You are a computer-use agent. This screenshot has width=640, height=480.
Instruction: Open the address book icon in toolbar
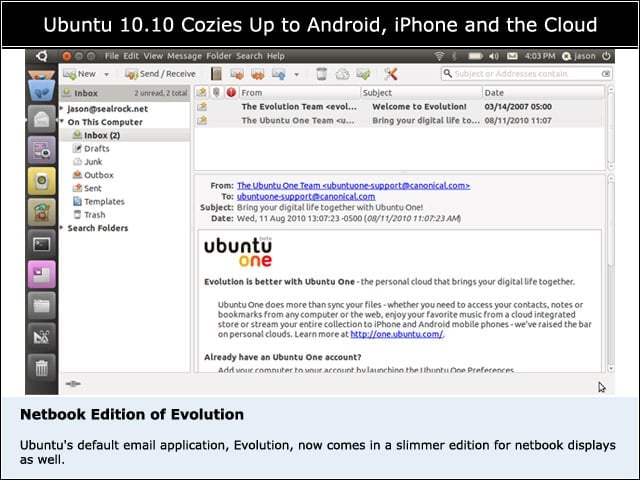(x=216, y=74)
